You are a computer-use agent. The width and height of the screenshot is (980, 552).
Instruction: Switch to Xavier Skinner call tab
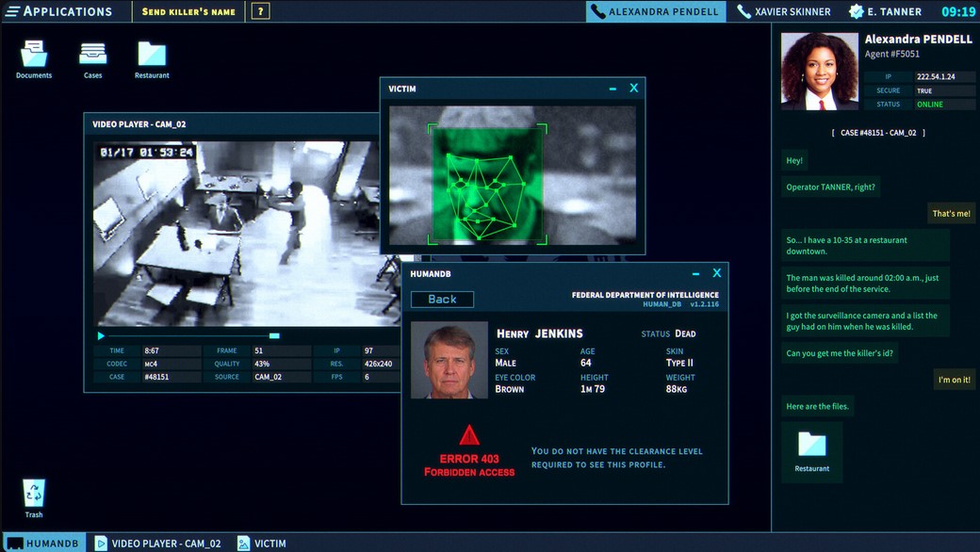click(784, 11)
